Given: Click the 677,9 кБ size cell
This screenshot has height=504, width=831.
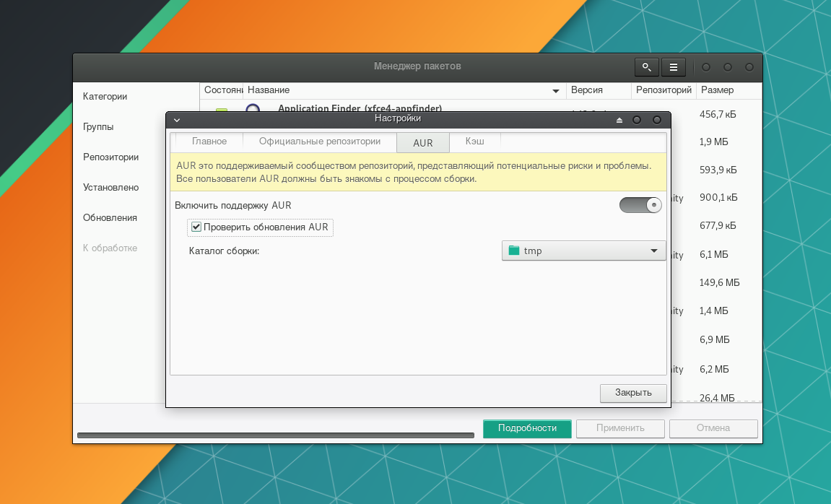Looking at the screenshot, I should [x=718, y=226].
